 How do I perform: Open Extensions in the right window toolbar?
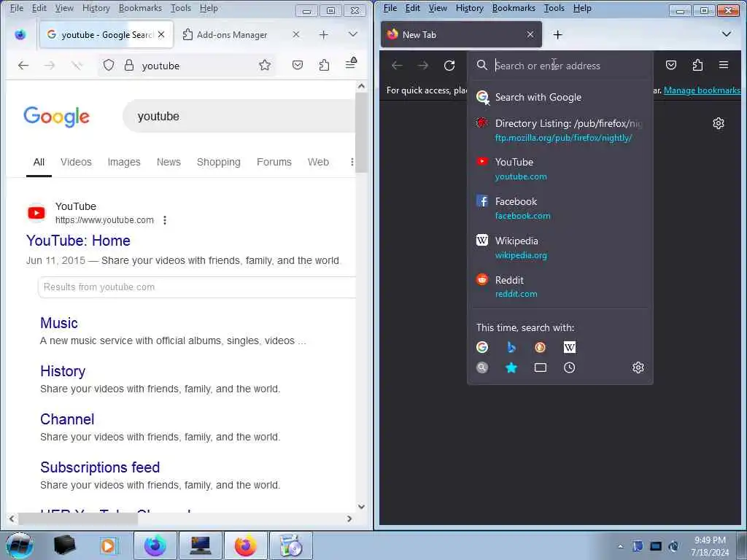697,65
